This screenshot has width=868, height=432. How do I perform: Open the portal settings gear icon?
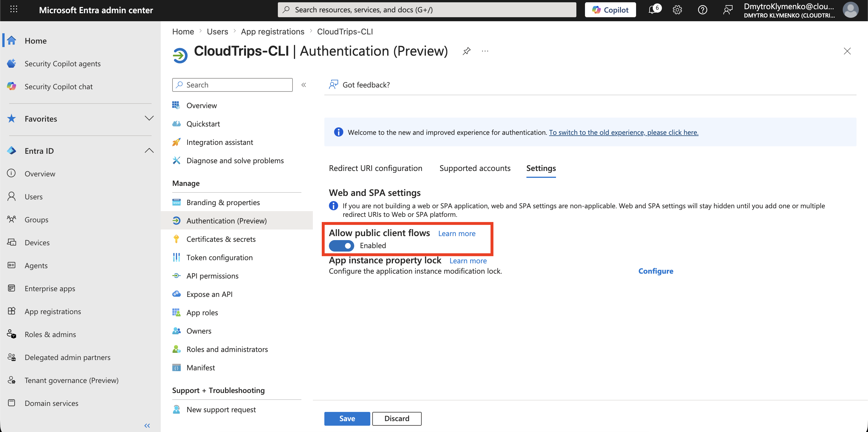click(677, 10)
